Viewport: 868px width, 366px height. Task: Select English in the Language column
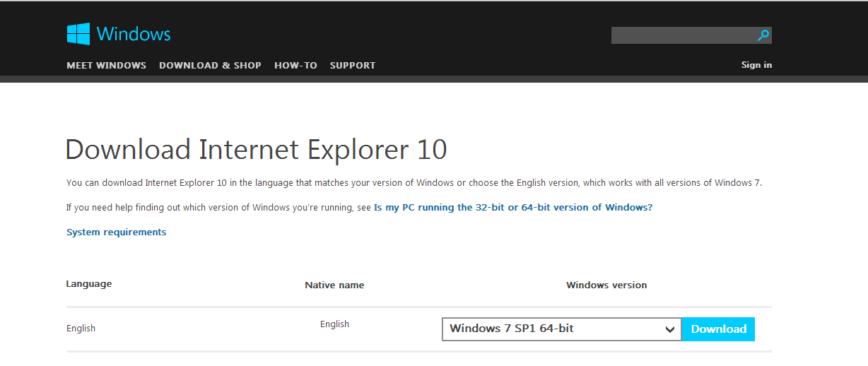(81, 329)
